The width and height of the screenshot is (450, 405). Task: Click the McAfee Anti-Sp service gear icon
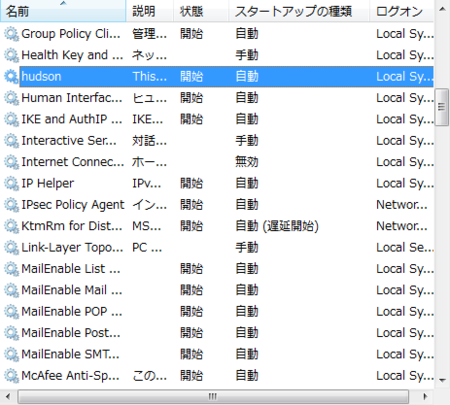(x=11, y=375)
